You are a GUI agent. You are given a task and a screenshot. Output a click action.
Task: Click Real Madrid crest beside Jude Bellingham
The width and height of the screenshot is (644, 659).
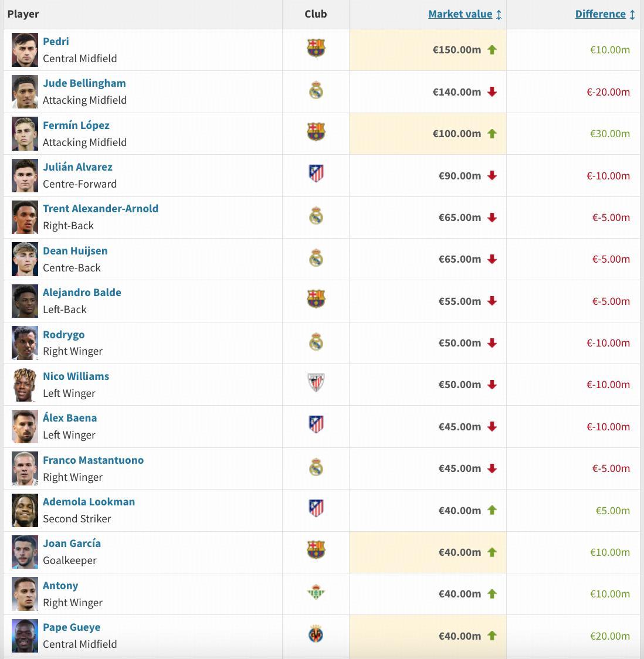point(316,91)
